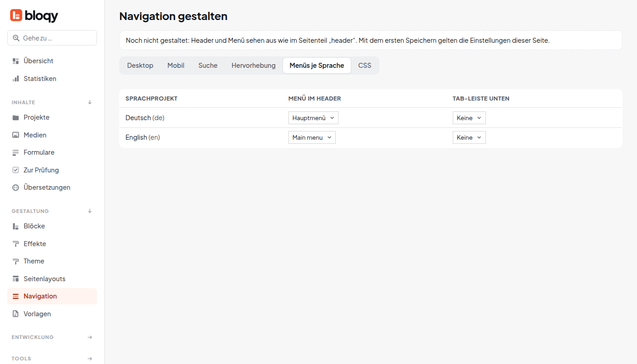Expand the Entwicklung sidebar section
Viewport: 637px width, 364px height.
[x=90, y=337]
